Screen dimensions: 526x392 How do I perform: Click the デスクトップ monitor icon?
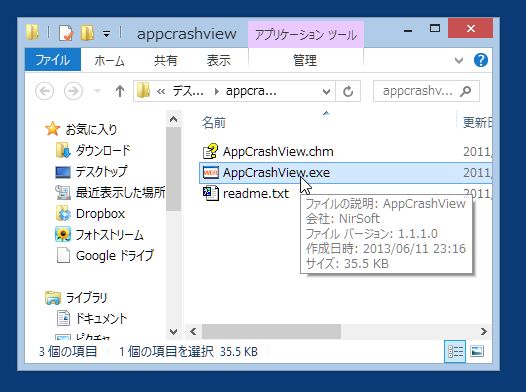(x=63, y=172)
